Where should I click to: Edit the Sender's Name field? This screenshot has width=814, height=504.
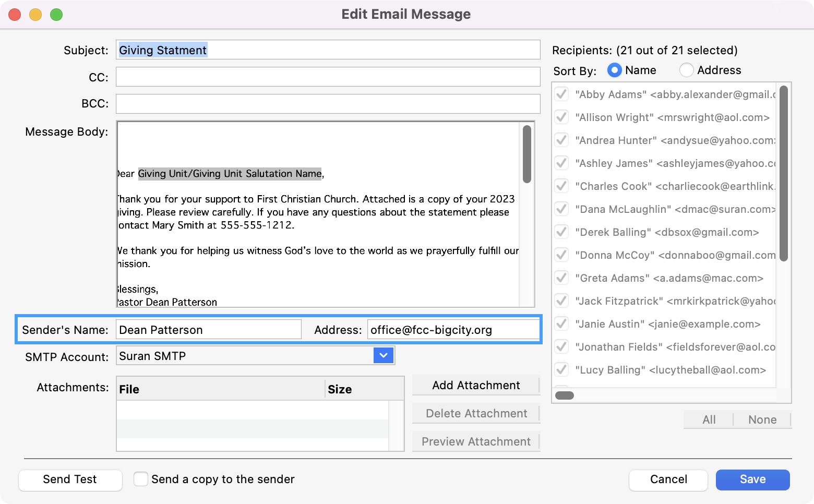(209, 330)
